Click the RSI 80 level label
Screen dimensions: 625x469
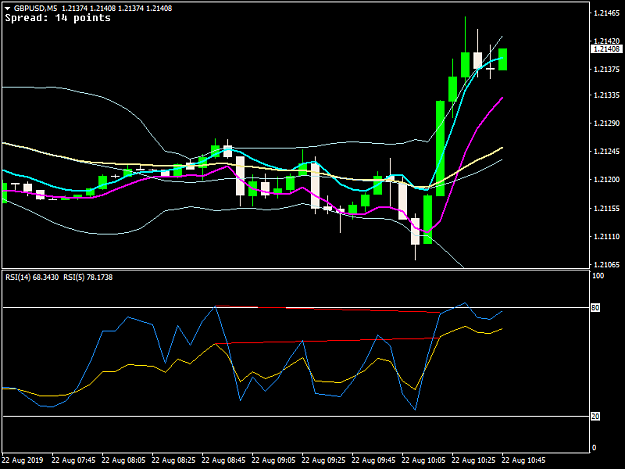[595, 308]
